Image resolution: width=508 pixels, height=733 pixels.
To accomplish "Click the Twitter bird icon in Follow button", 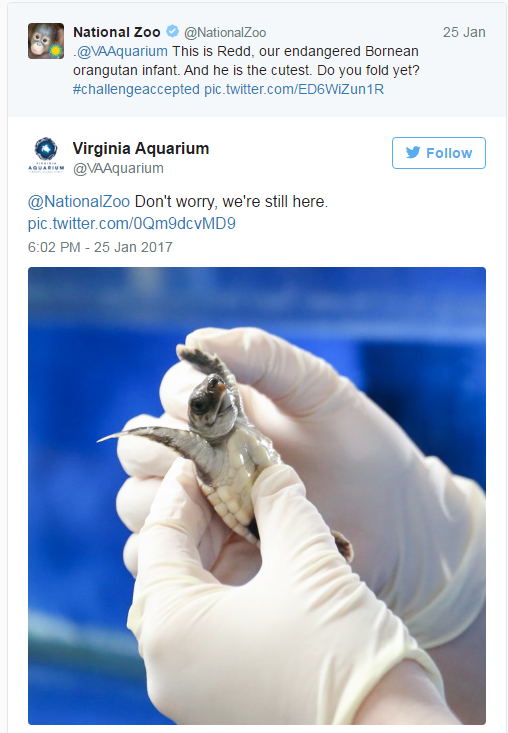I will (413, 152).
